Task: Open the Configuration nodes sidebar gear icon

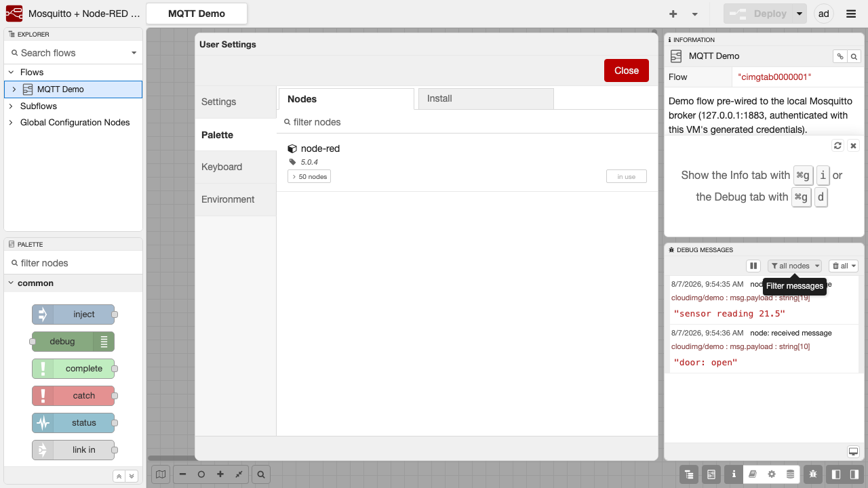Action: 772,474
